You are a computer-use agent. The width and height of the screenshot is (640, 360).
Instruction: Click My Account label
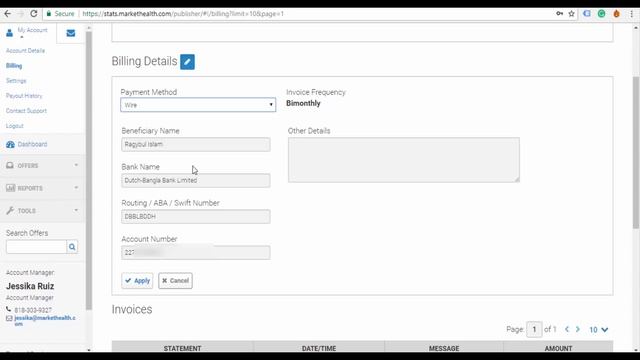pos(32,30)
